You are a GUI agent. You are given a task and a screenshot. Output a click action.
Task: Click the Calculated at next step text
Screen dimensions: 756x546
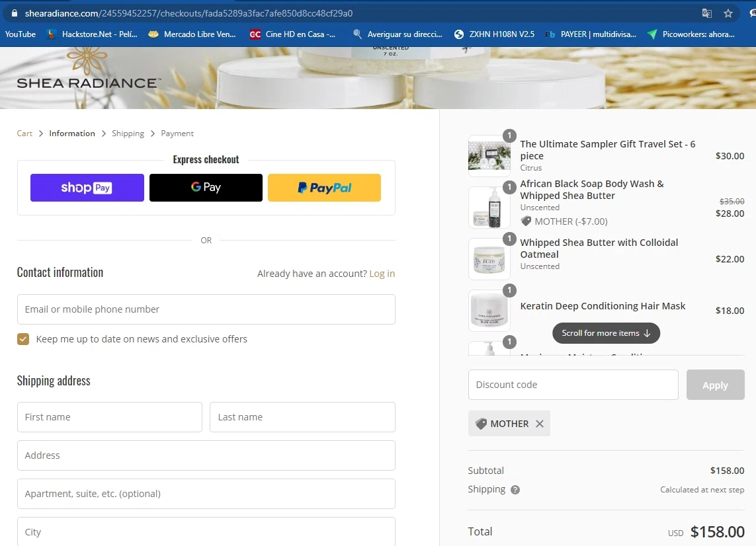702,490
